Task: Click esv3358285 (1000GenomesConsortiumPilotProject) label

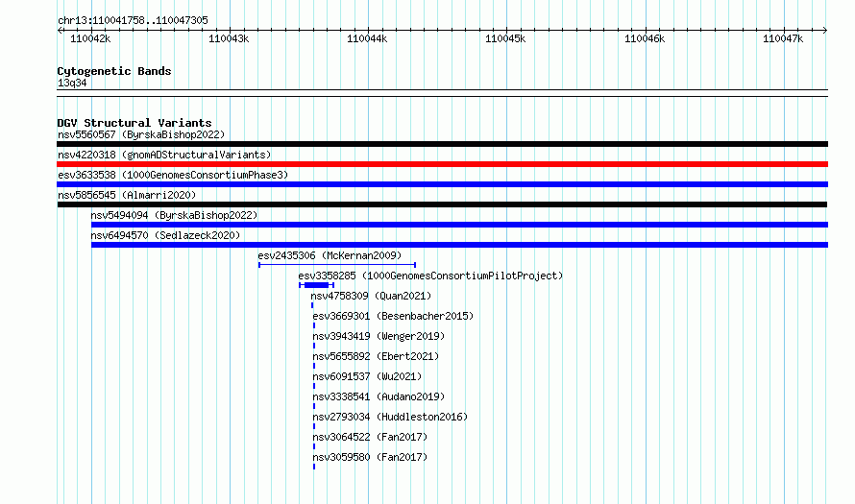Action: point(430,276)
